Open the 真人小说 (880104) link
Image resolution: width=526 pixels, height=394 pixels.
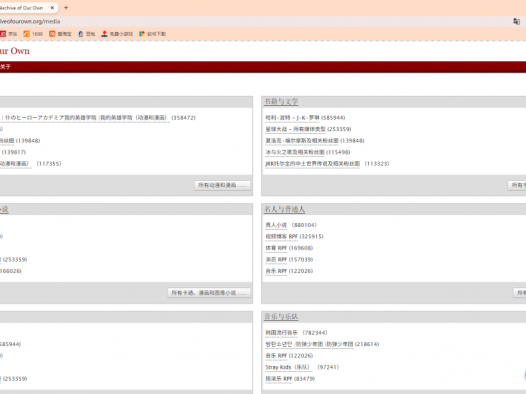tap(276, 225)
